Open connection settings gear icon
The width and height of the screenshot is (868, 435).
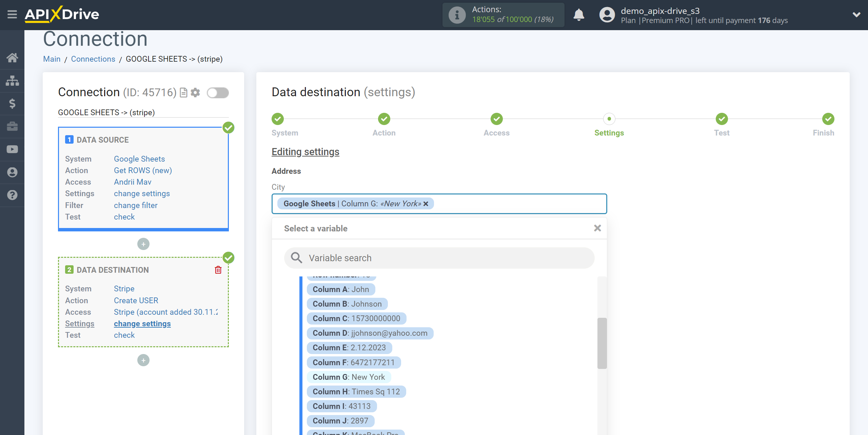tap(195, 92)
